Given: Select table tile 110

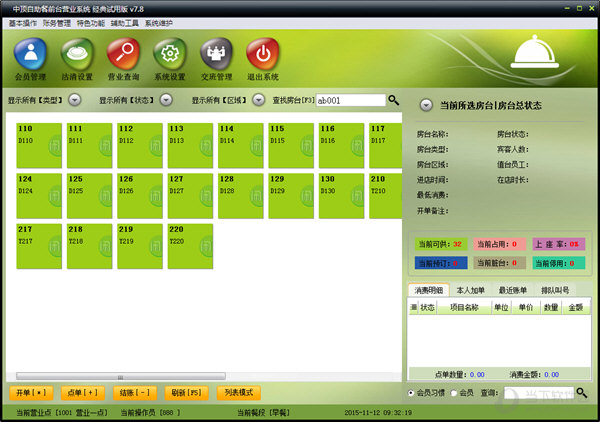Looking at the screenshot, I should [38, 145].
